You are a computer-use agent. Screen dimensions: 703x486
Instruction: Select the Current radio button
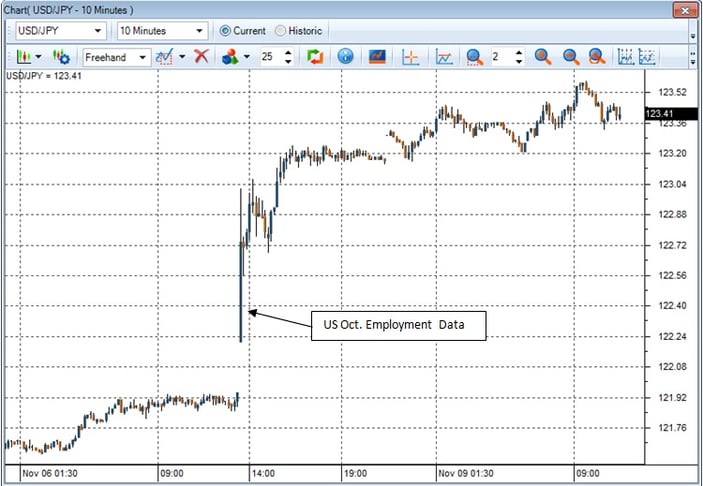(225, 31)
